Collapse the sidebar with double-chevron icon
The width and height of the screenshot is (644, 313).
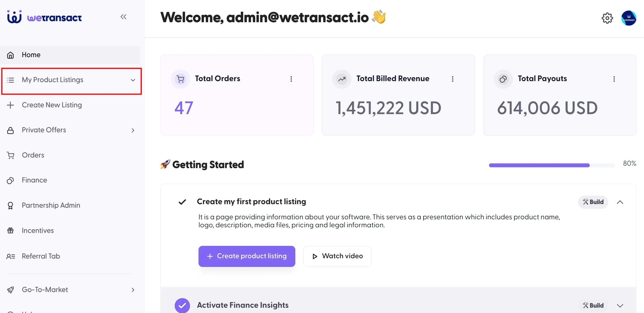[x=123, y=17]
